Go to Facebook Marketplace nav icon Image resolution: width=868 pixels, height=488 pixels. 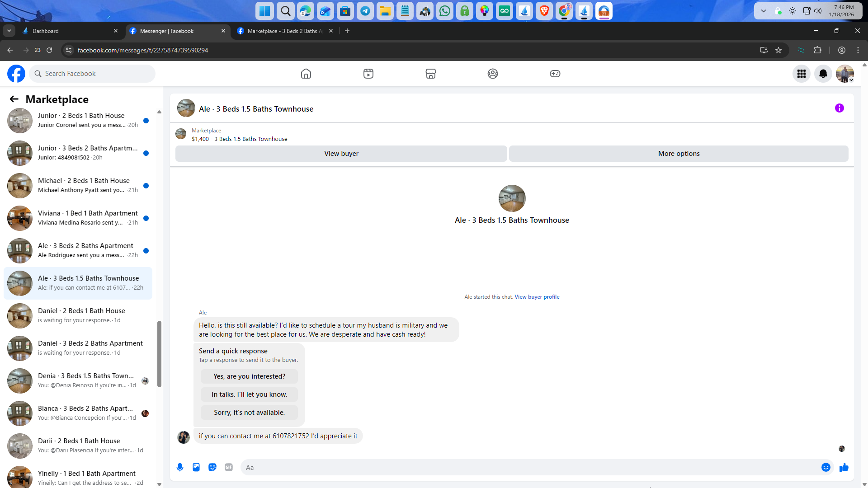[430, 74]
